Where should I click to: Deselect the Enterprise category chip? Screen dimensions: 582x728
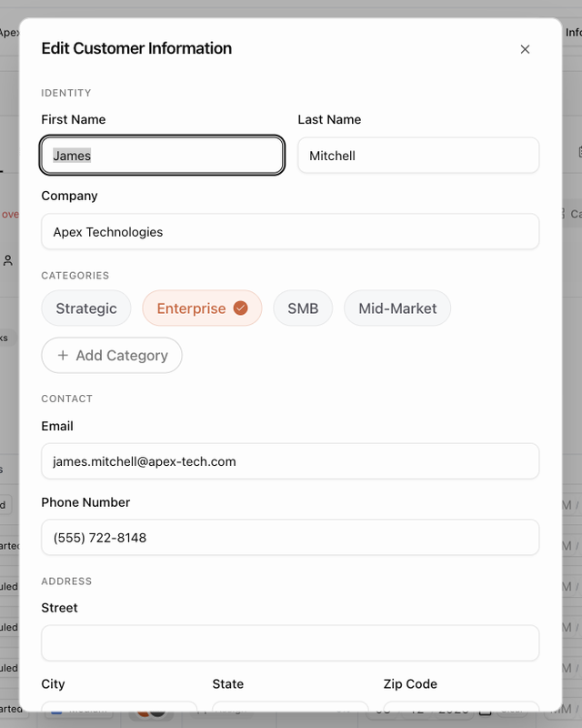(x=202, y=308)
